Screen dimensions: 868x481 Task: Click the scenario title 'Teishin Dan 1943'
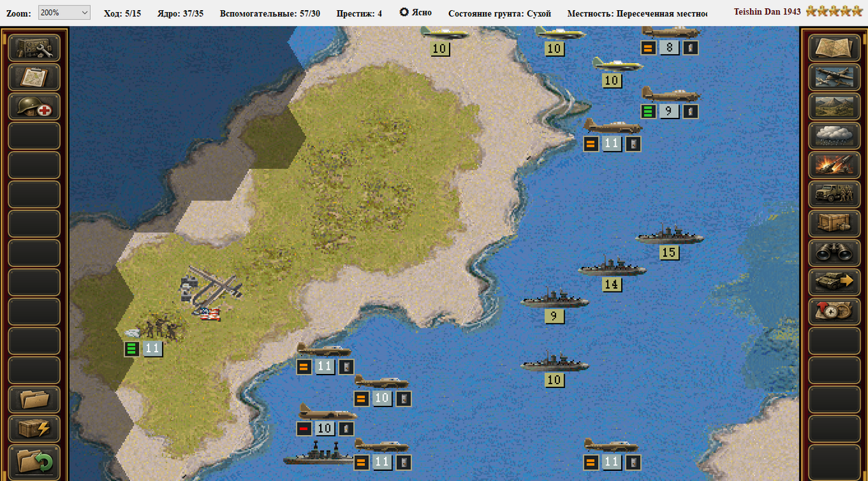click(767, 12)
